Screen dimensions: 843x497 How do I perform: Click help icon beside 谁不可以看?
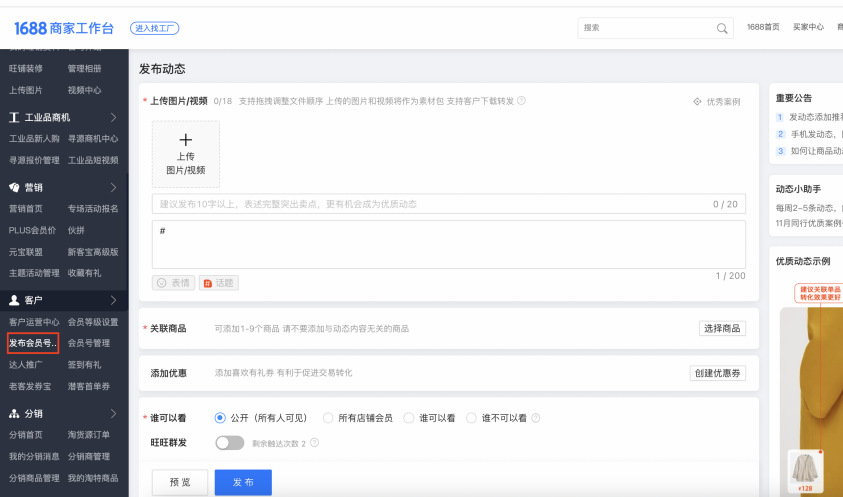(536, 418)
